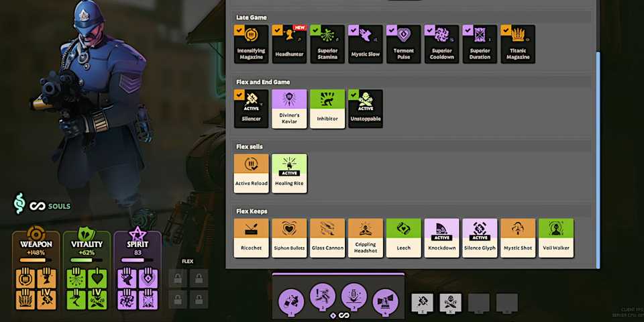This screenshot has width=644, height=322.
Task: Click the equipped heart item in Vitality panel
Action: click(97, 278)
